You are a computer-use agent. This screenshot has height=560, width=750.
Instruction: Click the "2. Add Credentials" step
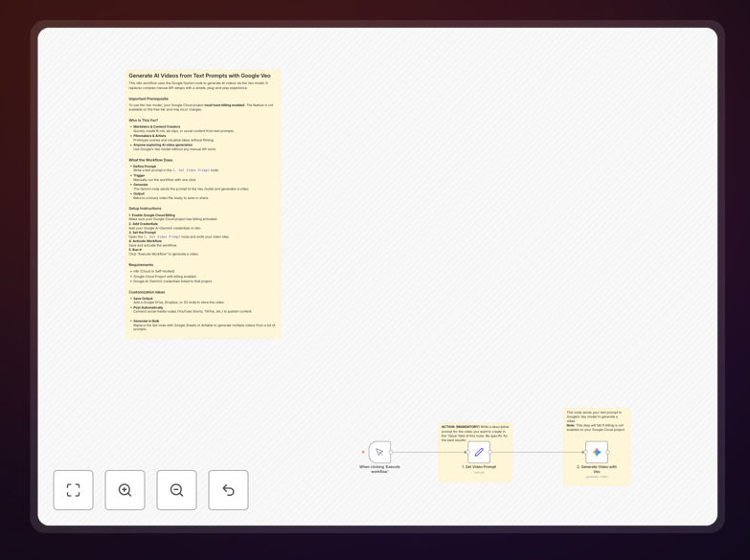point(144,224)
